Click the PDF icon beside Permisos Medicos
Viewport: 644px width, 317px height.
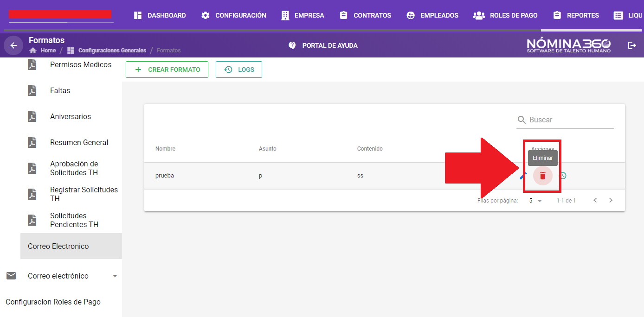[x=32, y=64]
